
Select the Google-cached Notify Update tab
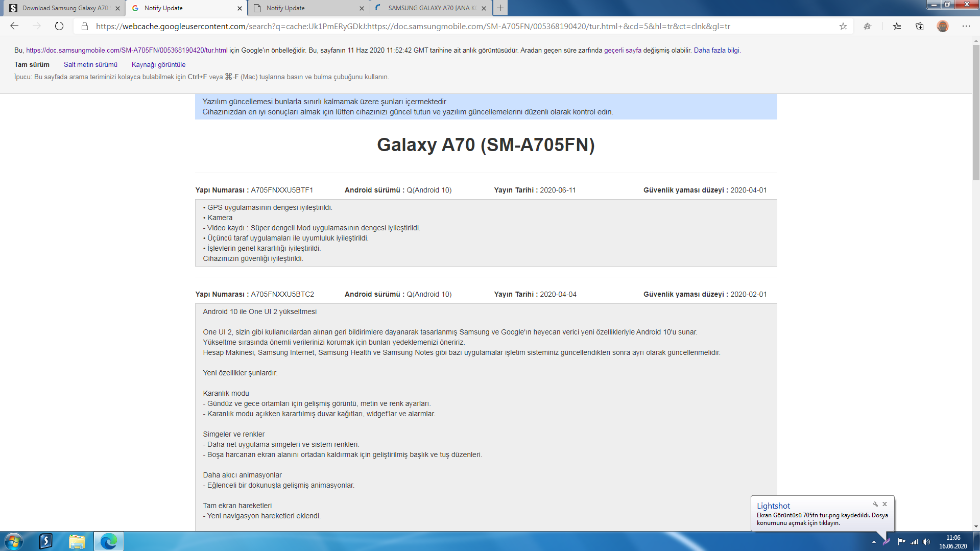pos(186,8)
